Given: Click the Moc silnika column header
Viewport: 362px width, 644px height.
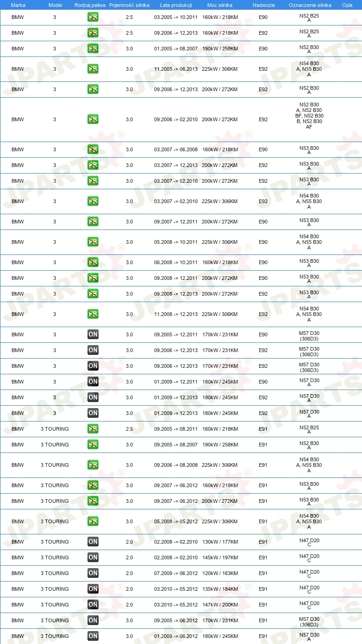Looking at the screenshot, I should [220, 5].
